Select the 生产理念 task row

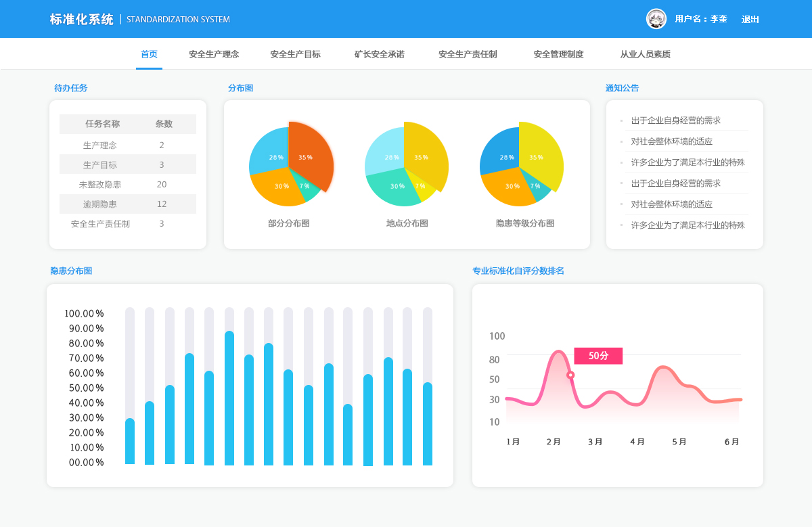click(x=128, y=145)
